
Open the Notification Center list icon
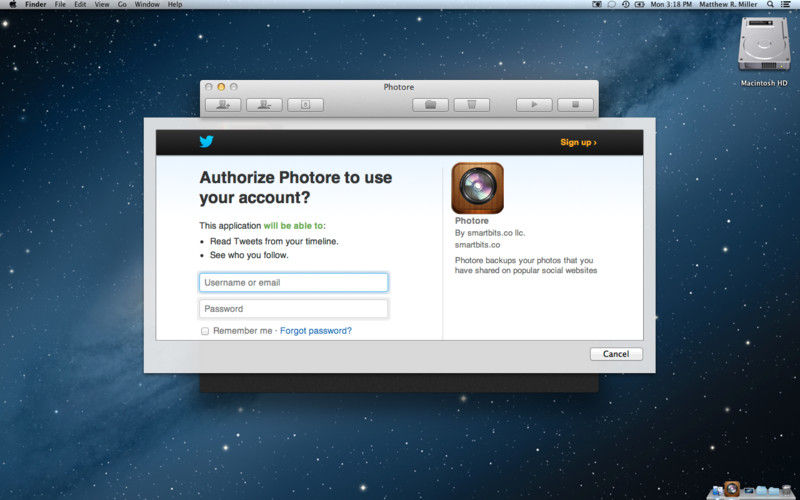pos(786,4)
